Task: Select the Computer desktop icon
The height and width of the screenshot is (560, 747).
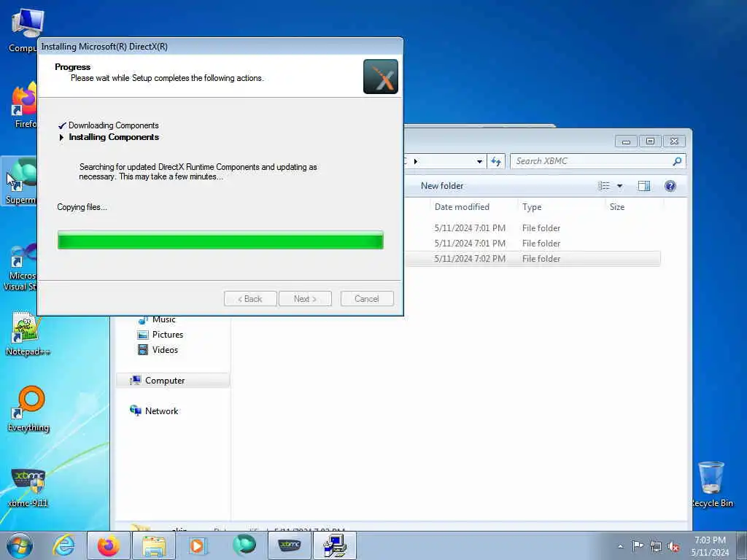Action: click(x=23, y=30)
